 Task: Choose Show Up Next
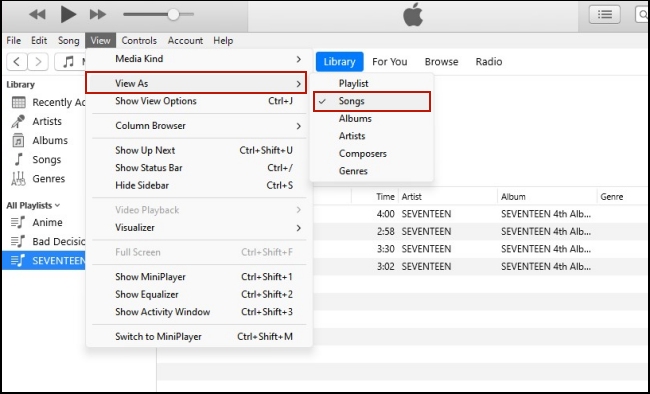pyautogui.click(x=199, y=151)
